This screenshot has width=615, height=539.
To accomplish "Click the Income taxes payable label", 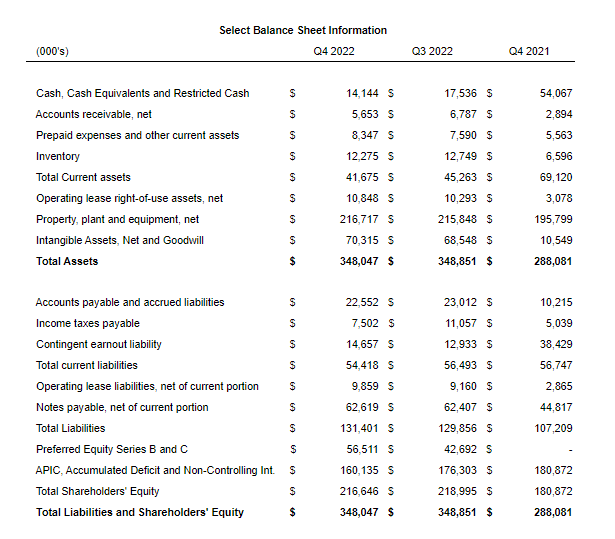I will (x=87, y=323).
